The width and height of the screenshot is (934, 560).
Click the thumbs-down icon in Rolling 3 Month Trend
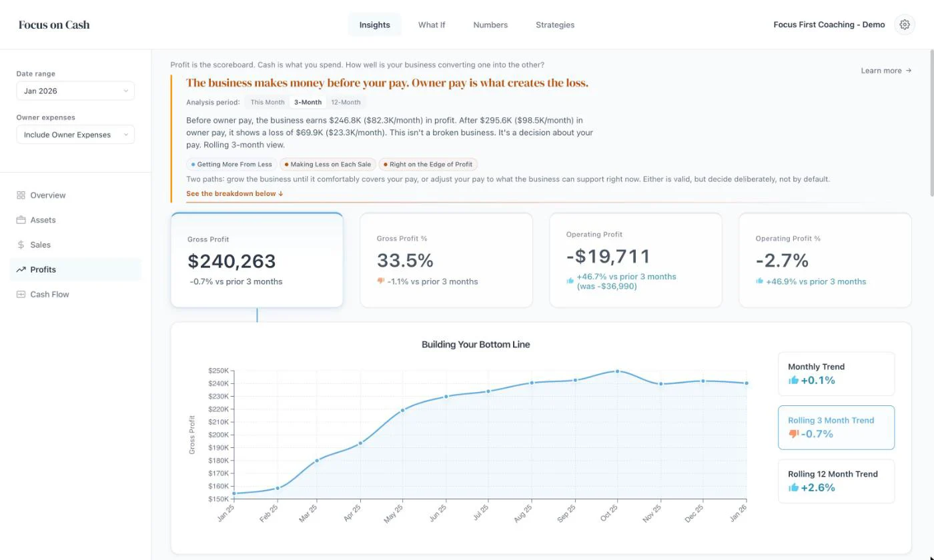coord(793,434)
